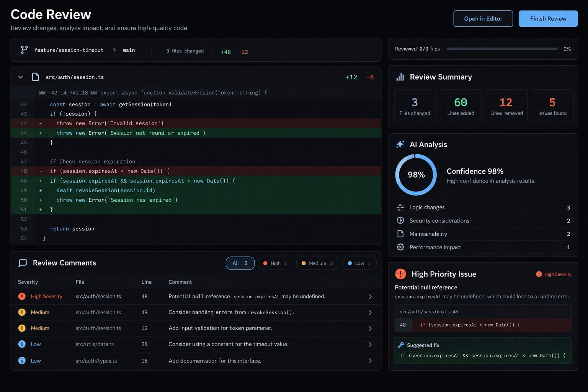The width and height of the screenshot is (588, 392).
Task: Click the Lines removed summary card
Action: coord(506,106)
